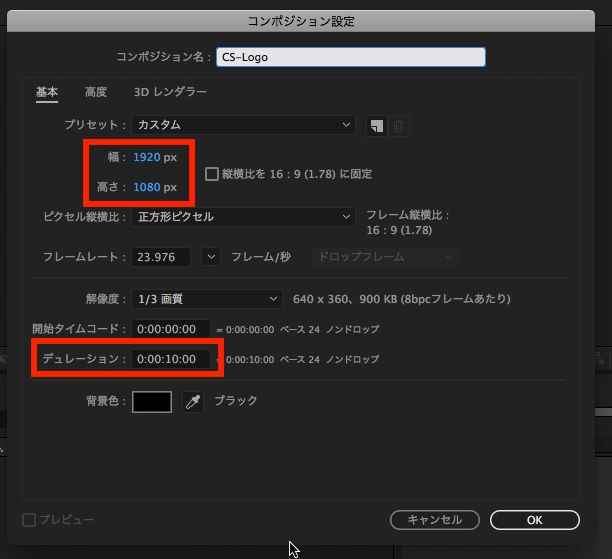The image size is (612, 559).
Task: Click the 開始タイムコード field
Action: pyautogui.click(x=171, y=329)
